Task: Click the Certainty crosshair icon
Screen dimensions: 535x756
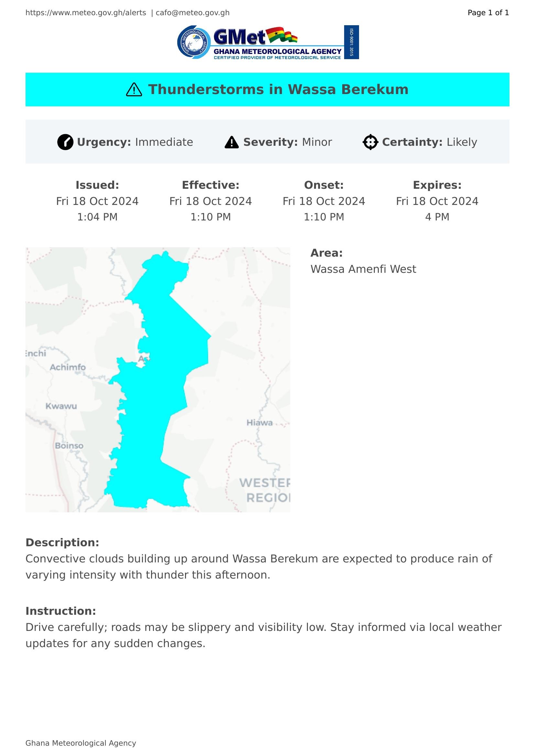Action: click(x=370, y=142)
